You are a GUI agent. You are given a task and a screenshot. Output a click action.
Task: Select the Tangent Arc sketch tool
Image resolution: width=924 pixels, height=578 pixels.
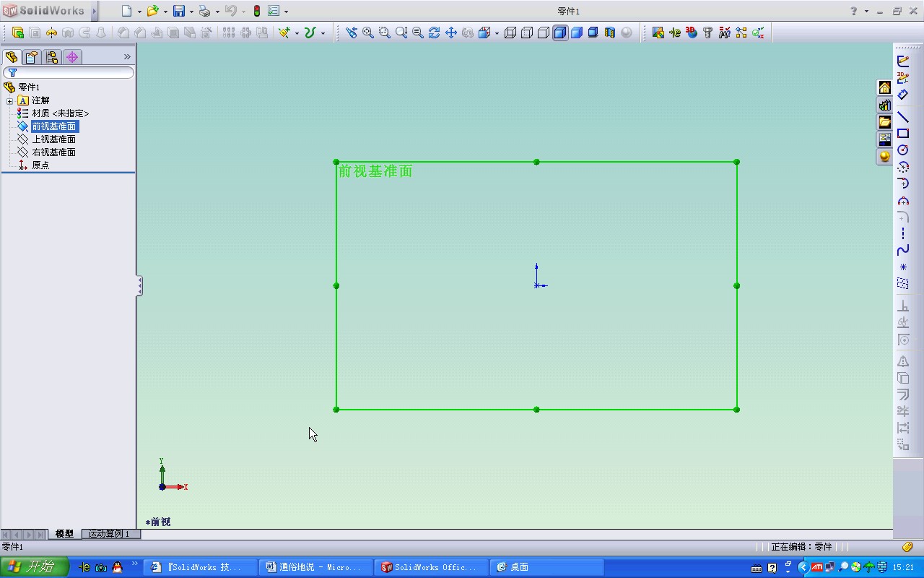pyautogui.click(x=903, y=184)
